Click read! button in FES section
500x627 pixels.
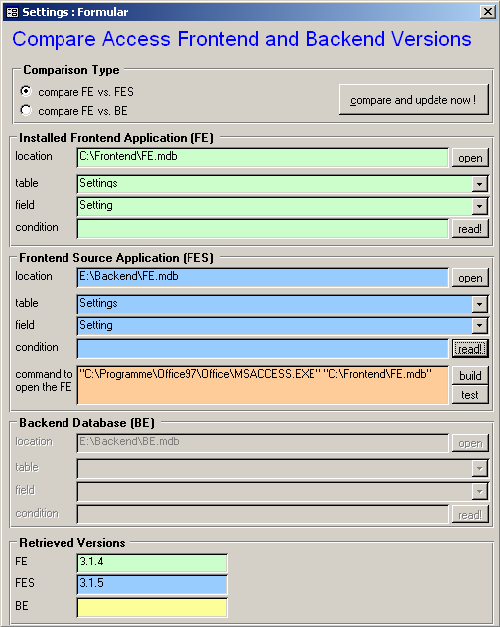[x=470, y=349]
